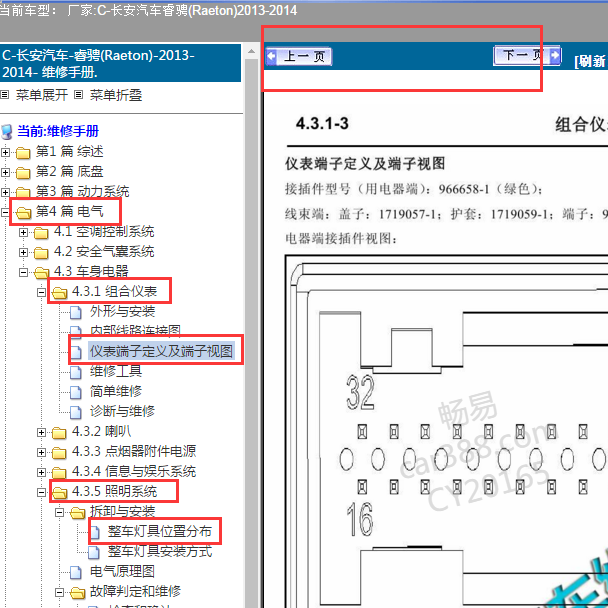The width and height of the screenshot is (608, 608).
Task: Click page icon of 诊断与维修
Action: (76, 412)
